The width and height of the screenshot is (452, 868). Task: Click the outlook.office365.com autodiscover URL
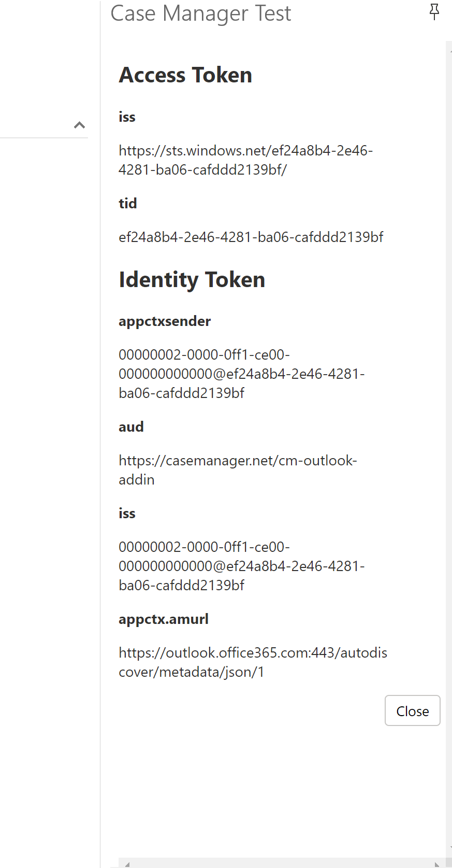pyautogui.click(x=253, y=662)
